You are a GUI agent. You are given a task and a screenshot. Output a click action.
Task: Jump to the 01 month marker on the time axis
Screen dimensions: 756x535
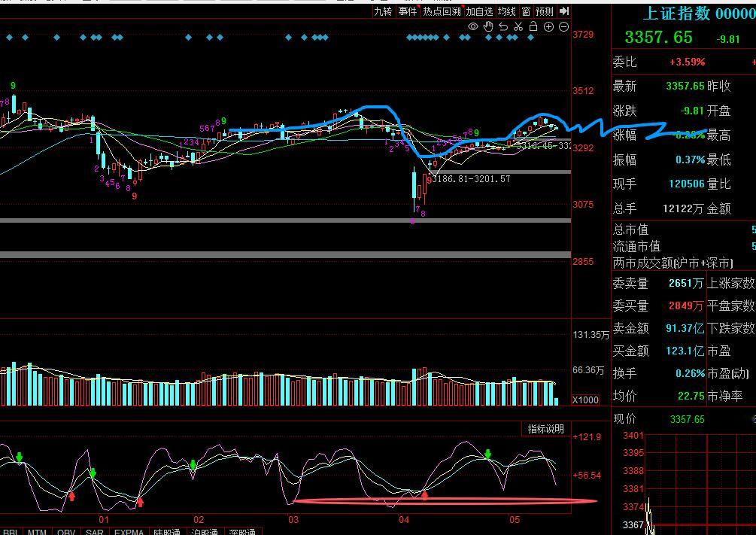point(104,519)
